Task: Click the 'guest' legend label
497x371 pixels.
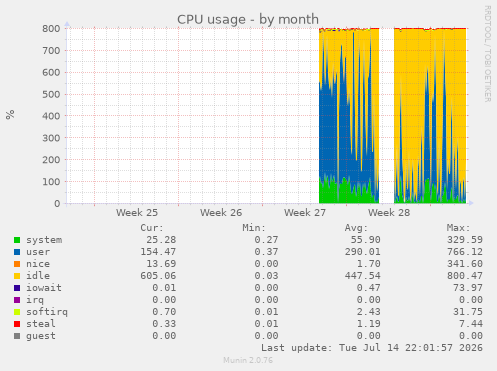Action: click(x=41, y=336)
